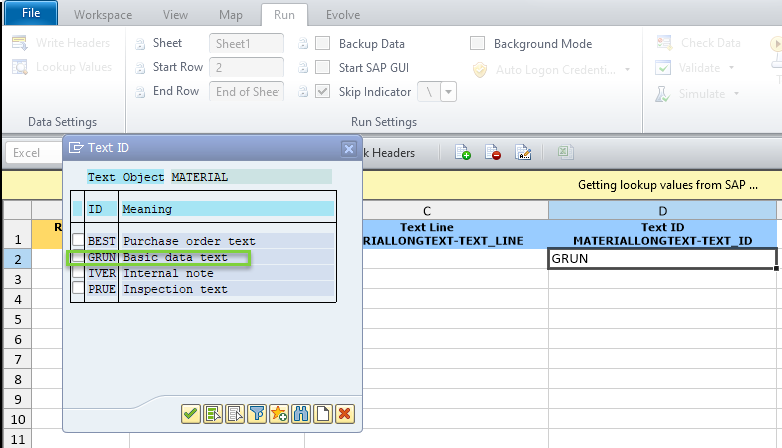Image resolution: width=782 pixels, height=448 pixels.
Task: Select the BEST Purchase order text checkbox
Action: [x=79, y=241]
